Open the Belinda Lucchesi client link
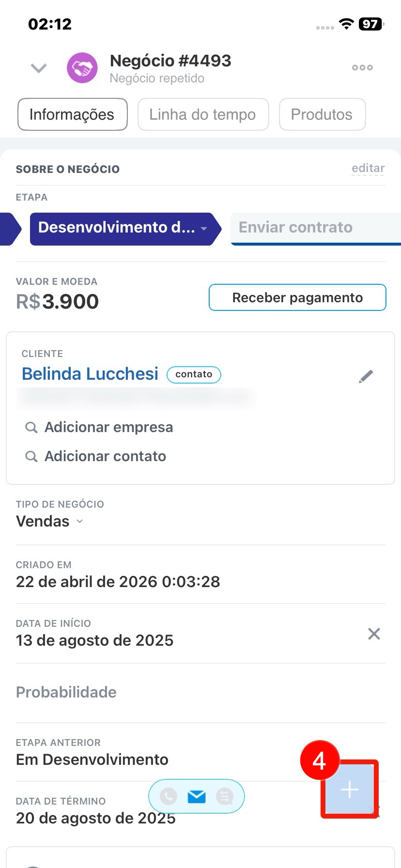The height and width of the screenshot is (868, 401). click(x=90, y=374)
